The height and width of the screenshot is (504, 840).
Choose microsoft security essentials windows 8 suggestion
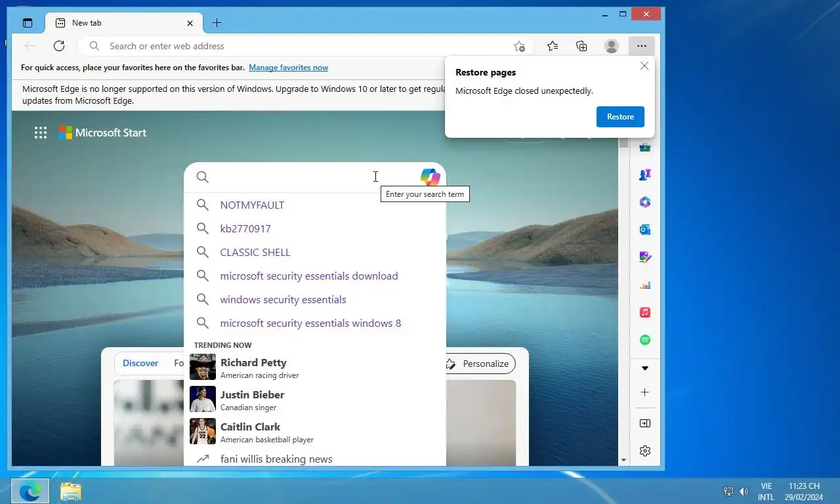point(315,323)
